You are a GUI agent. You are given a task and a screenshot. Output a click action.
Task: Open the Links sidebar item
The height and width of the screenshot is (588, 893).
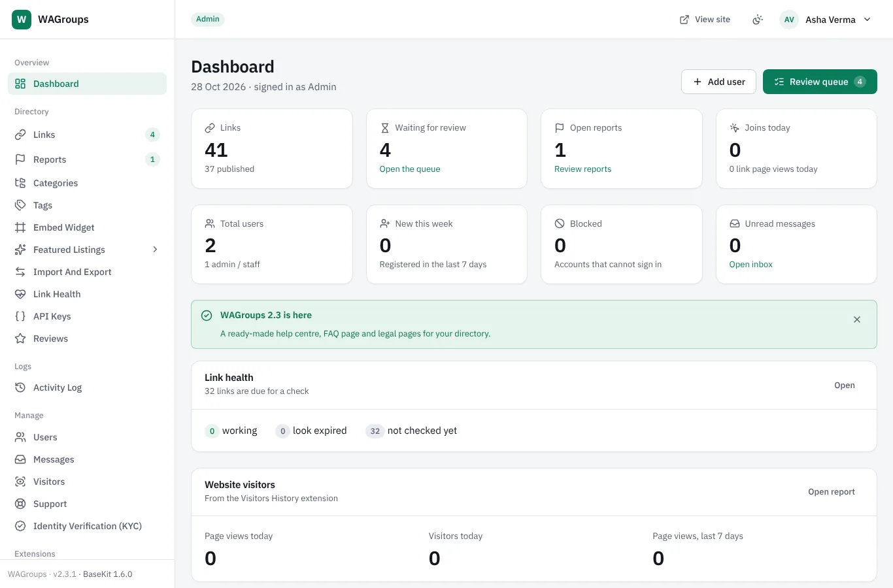[87, 135]
